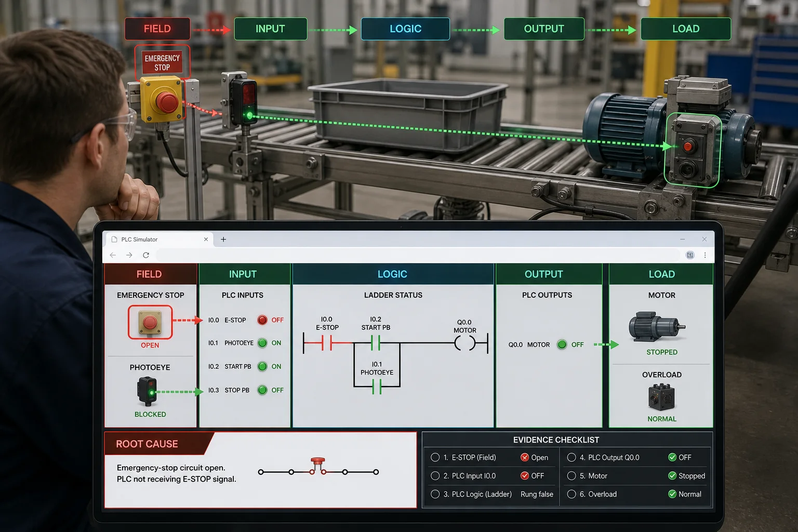
Task: Click the ROOT CAUSE heading
Action: click(x=147, y=444)
